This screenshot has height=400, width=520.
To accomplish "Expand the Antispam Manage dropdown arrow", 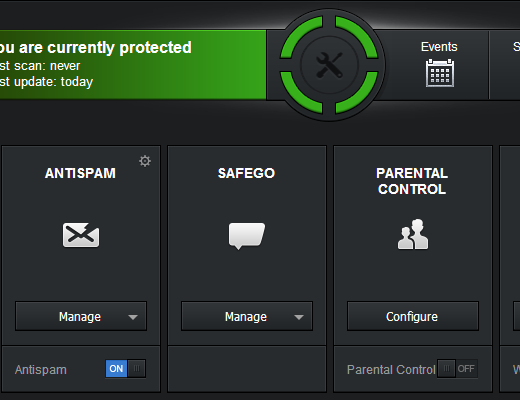I will pos(133,317).
